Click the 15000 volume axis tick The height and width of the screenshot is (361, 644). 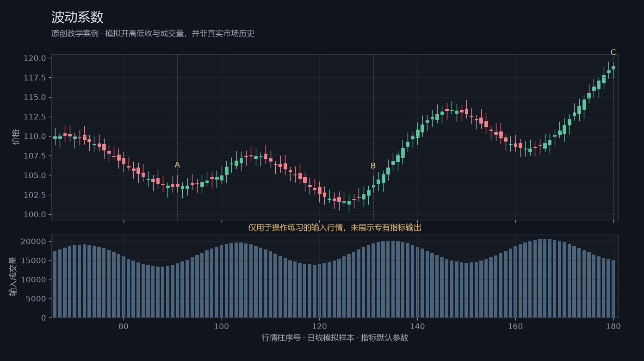(x=34, y=261)
